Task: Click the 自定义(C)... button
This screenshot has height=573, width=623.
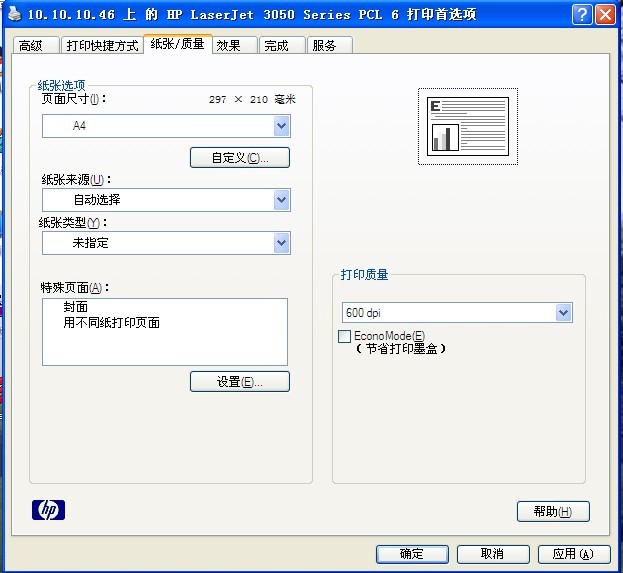Action: (240, 158)
